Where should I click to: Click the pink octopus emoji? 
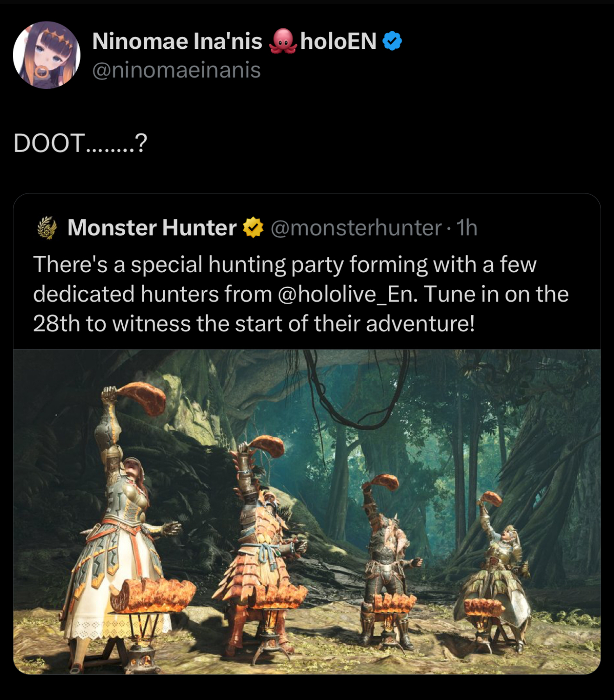[282, 41]
